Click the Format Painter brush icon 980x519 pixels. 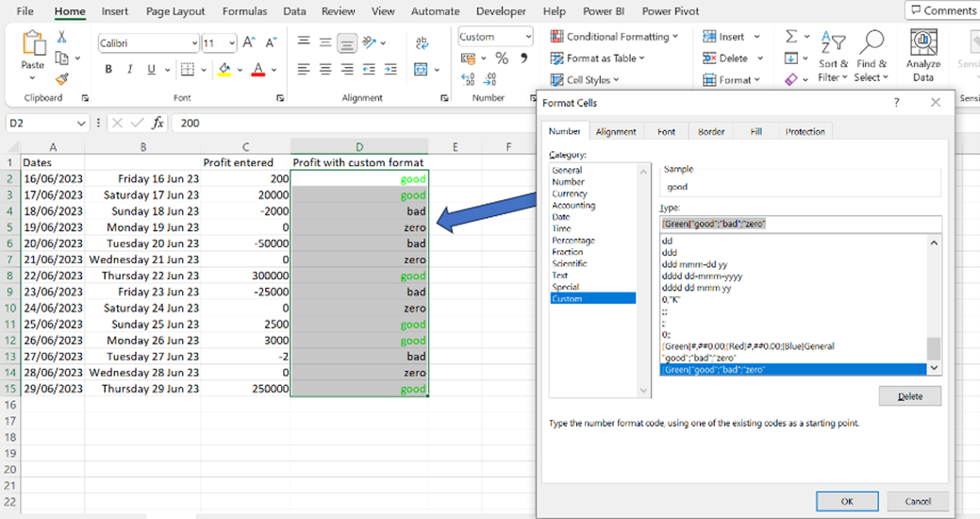pyautogui.click(x=62, y=79)
